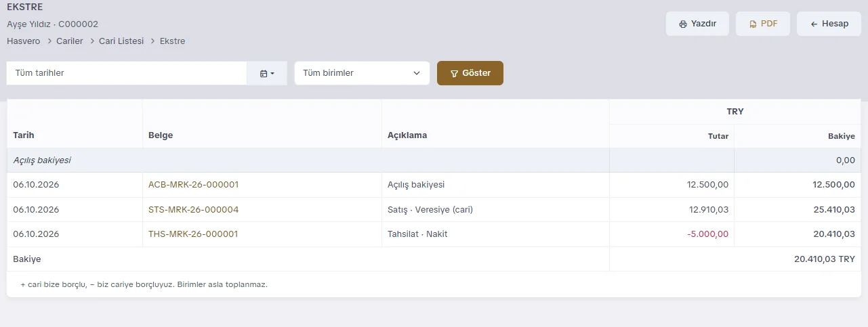Open the Cariler breadcrumb link
This screenshot has height=327, width=868.
click(70, 41)
